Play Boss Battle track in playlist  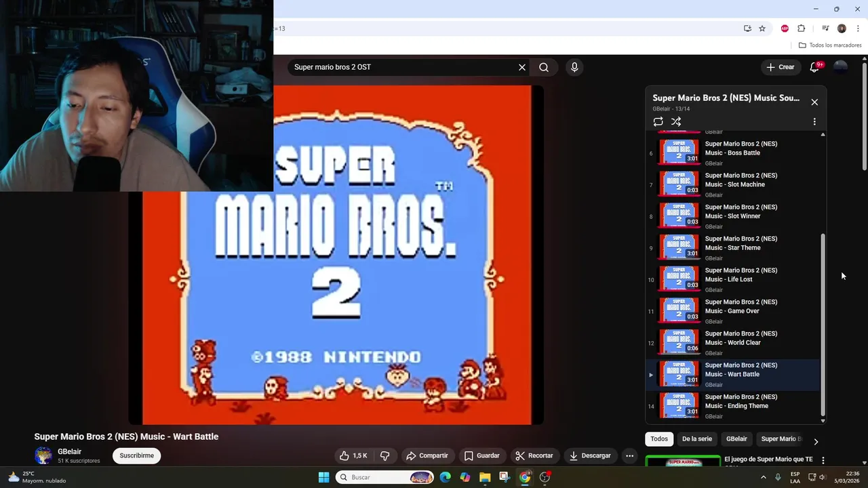tap(734, 153)
